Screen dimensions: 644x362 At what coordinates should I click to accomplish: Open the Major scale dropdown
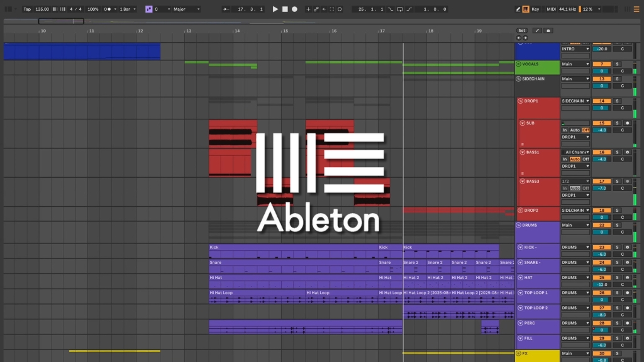tap(187, 9)
